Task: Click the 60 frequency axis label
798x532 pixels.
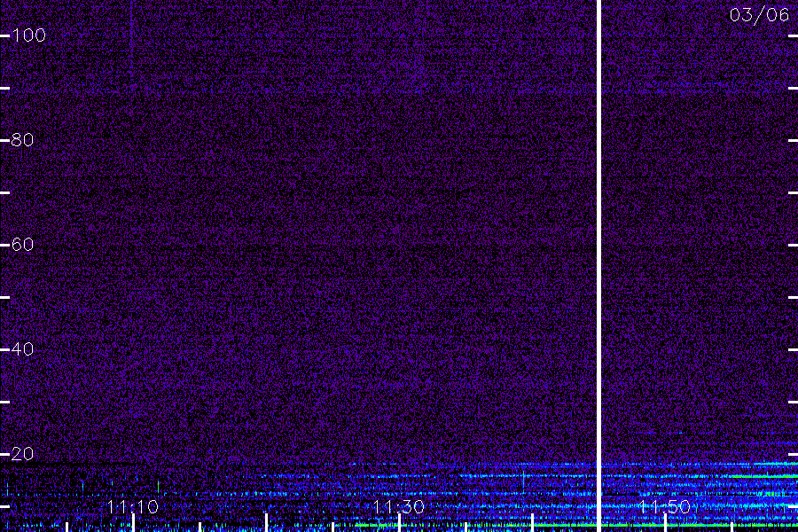Action: 22,245
